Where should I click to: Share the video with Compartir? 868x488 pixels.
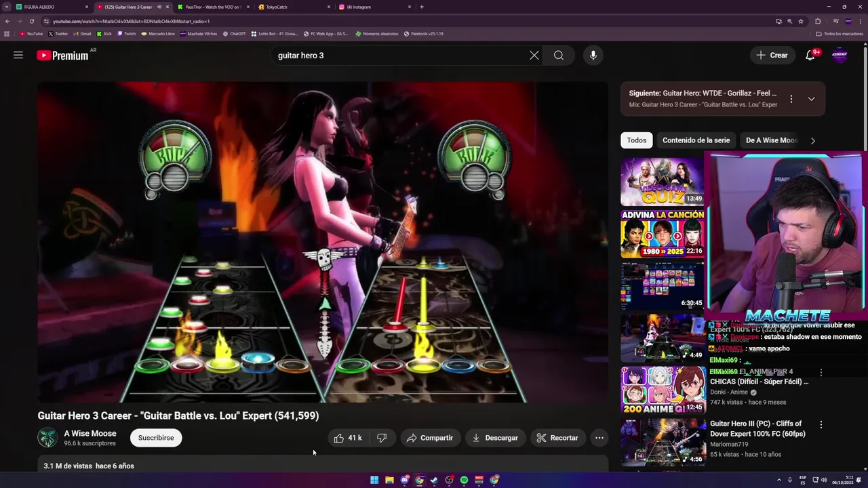430,438
